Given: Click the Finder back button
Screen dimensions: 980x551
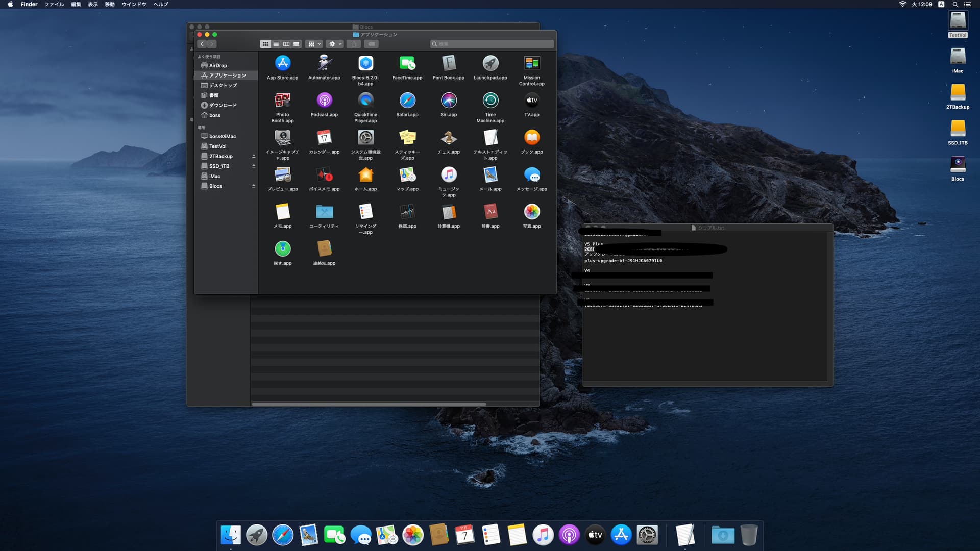Looking at the screenshot, I should click(202, 44).
